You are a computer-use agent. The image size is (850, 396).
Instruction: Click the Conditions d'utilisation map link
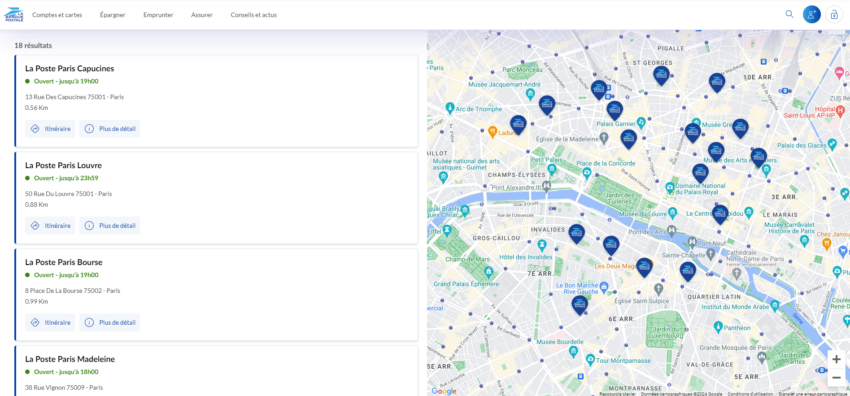751,394
